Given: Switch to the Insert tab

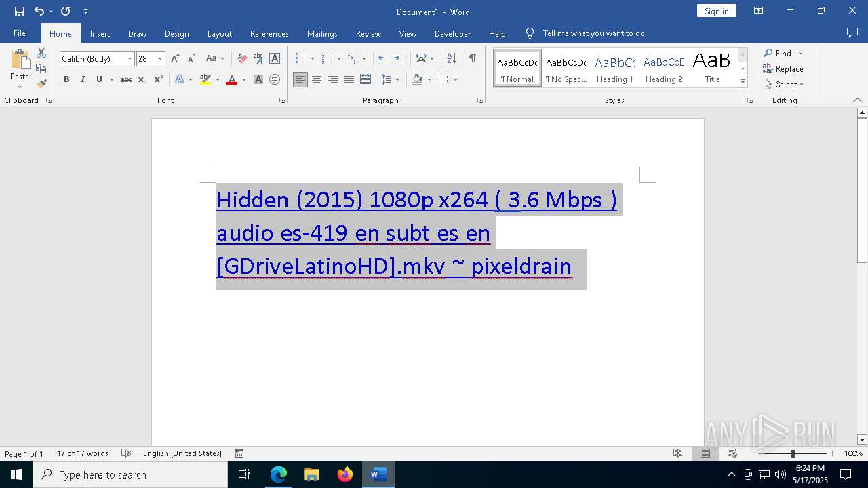Looking at the screenshot, I should [x=100, y=33].
